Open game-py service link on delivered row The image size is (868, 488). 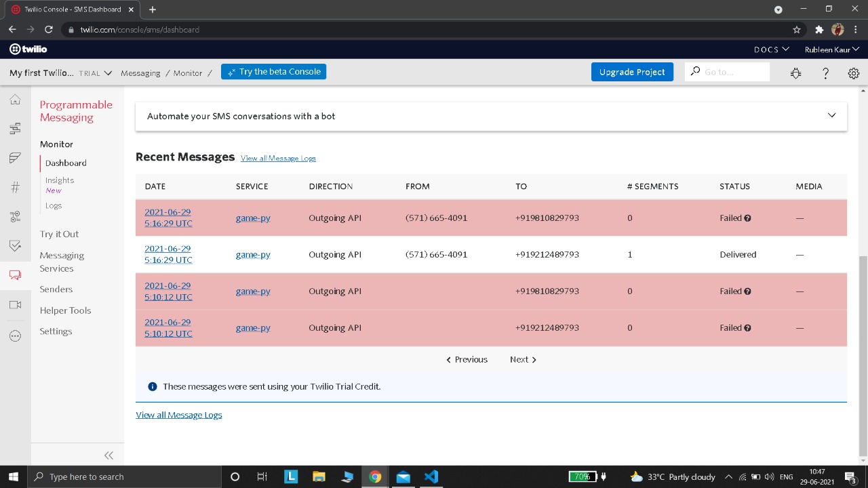(253, 255)
